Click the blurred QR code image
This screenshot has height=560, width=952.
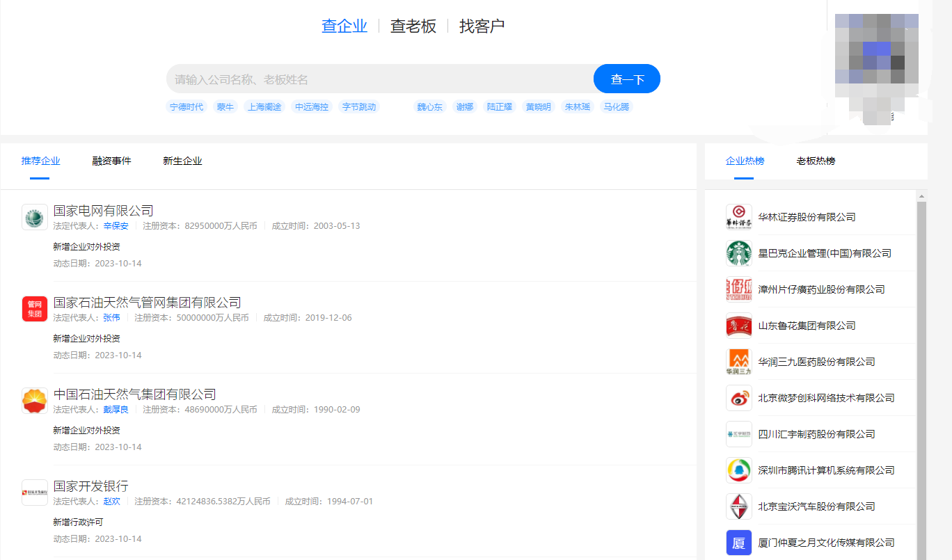(x=877, y=70)
